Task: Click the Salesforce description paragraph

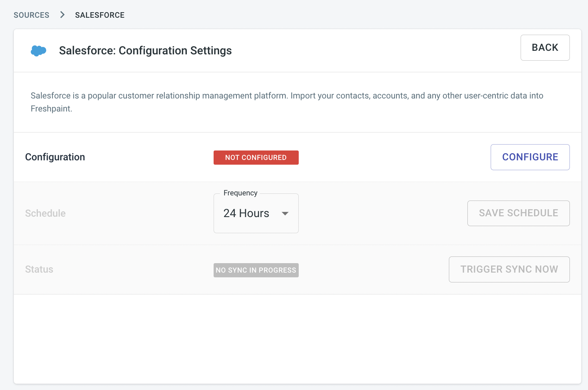Action: [x=287, y=102]
